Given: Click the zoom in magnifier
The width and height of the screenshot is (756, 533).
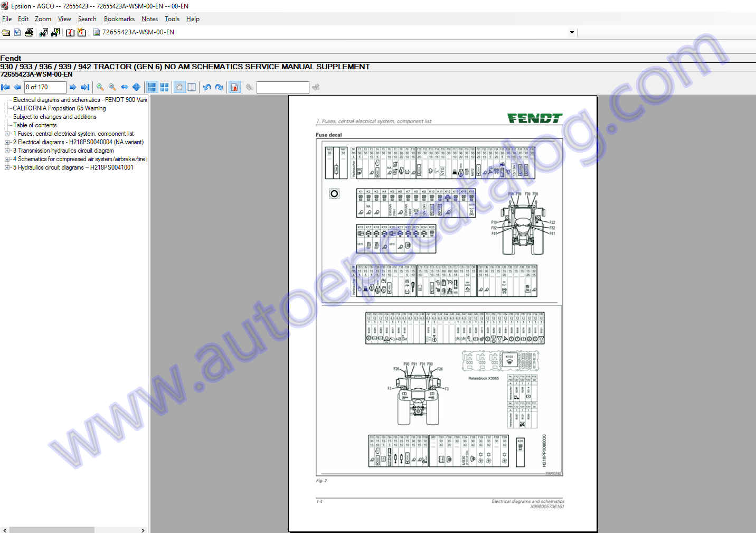Looking at the screenshot, I should 100,87.
